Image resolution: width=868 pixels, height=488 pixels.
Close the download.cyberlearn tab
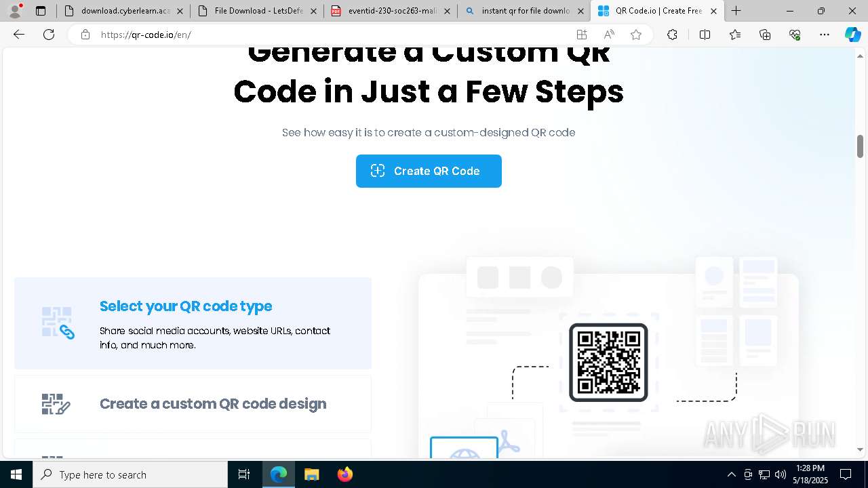tap(180, 11)
